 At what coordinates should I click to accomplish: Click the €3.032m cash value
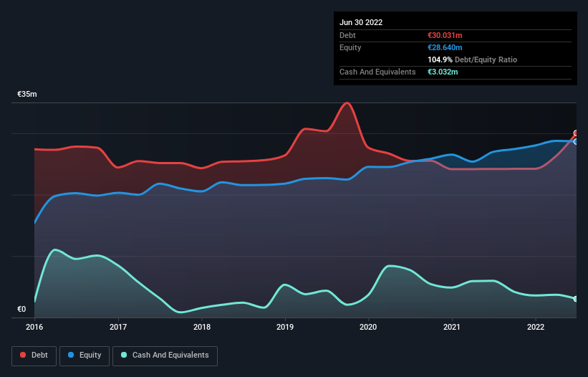point(443,72)
